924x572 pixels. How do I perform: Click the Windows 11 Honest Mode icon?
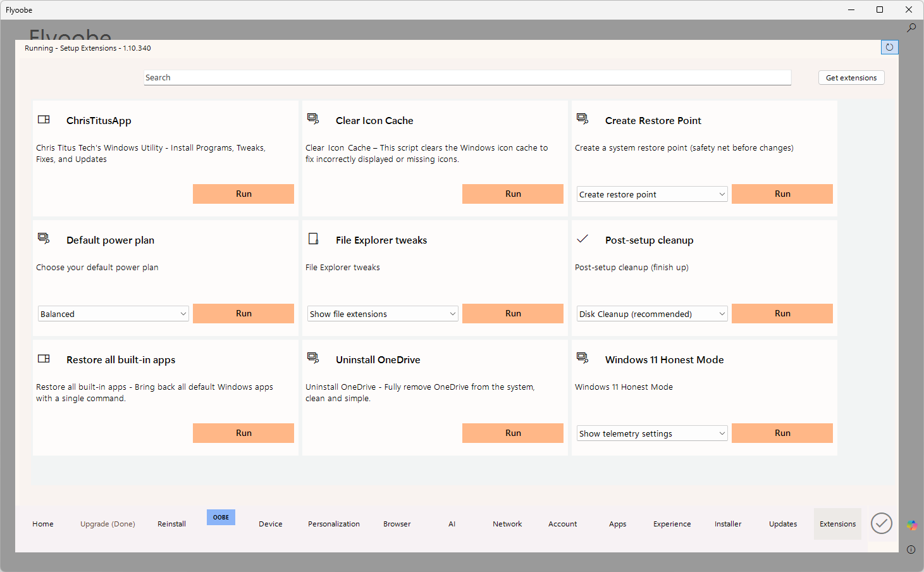click(582, 358)
